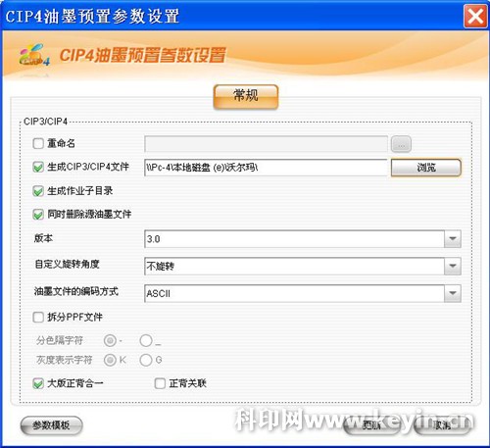
Task: Disable 同时删除源油墨文件 option
Action: (38, 215)
